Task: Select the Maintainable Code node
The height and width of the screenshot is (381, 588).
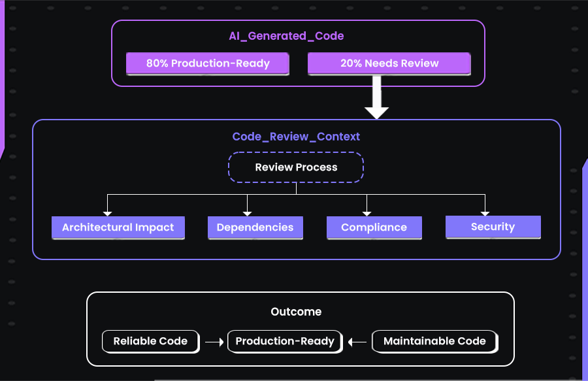Action: tap(434, 341)
